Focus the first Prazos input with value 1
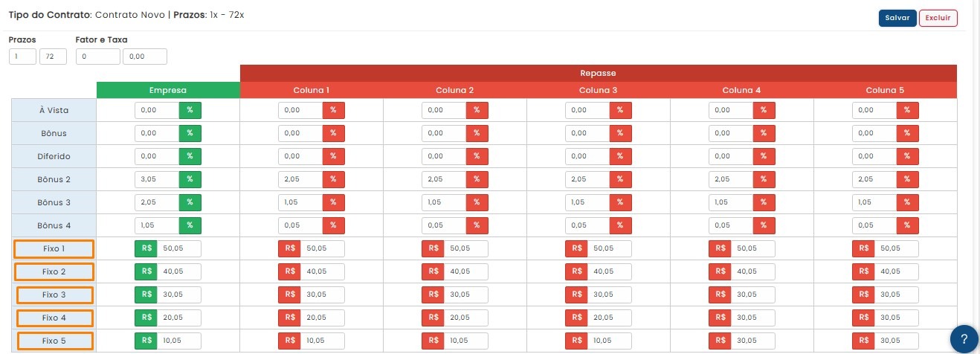 point(22,57)
